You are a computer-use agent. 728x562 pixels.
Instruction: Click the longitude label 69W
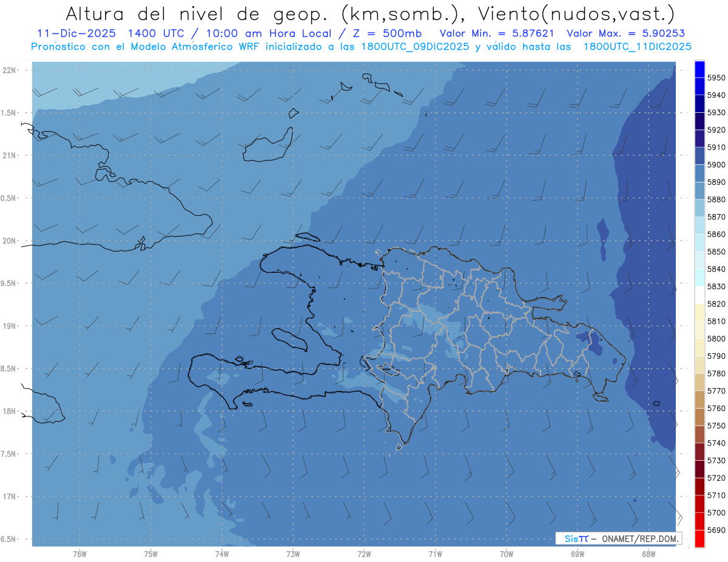click(578, 554)
